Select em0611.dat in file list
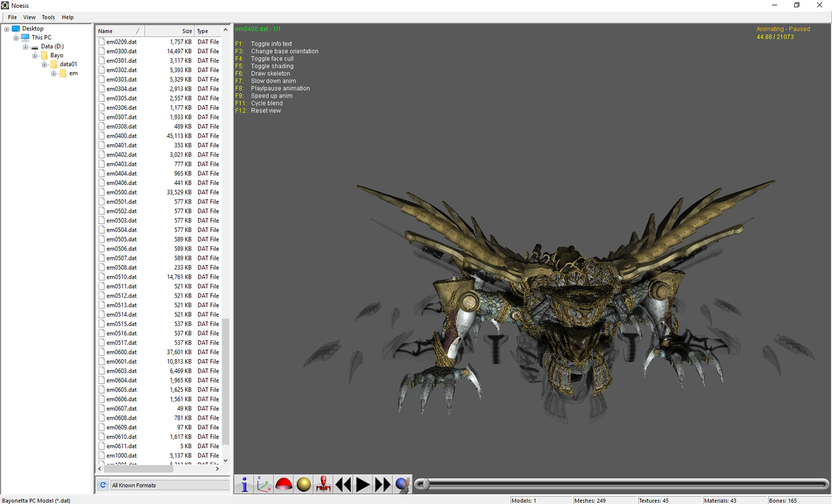Screen dimensions: 832x504 122,446
